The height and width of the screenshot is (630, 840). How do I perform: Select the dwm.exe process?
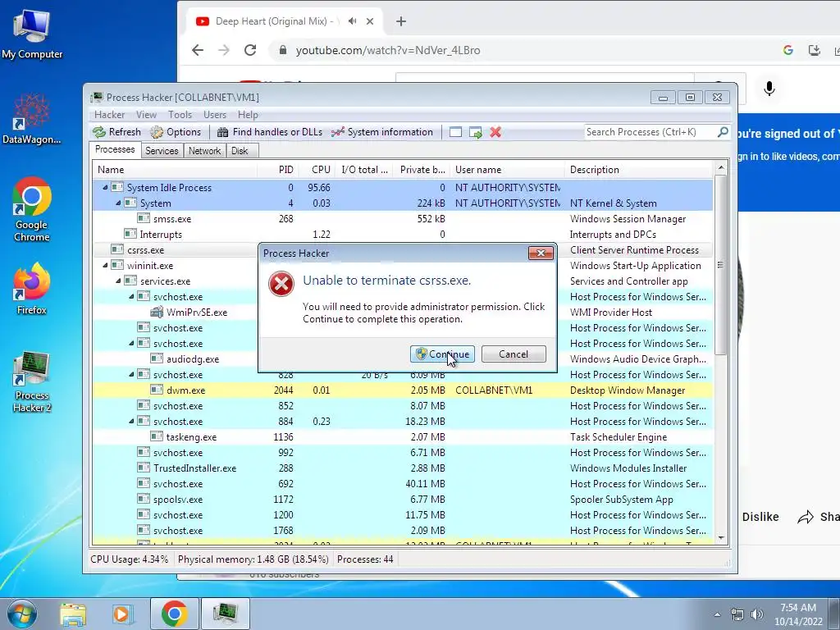coord(402,390)
